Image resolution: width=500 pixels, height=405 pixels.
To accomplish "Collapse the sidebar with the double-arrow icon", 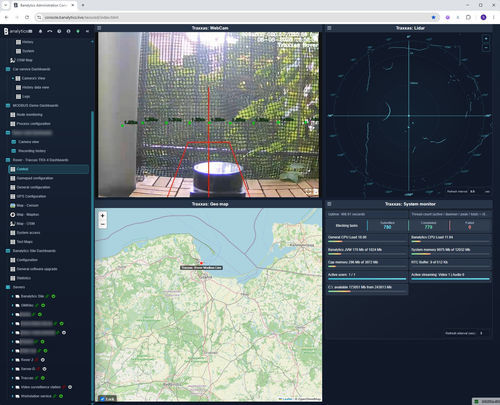I will [87, 31].
